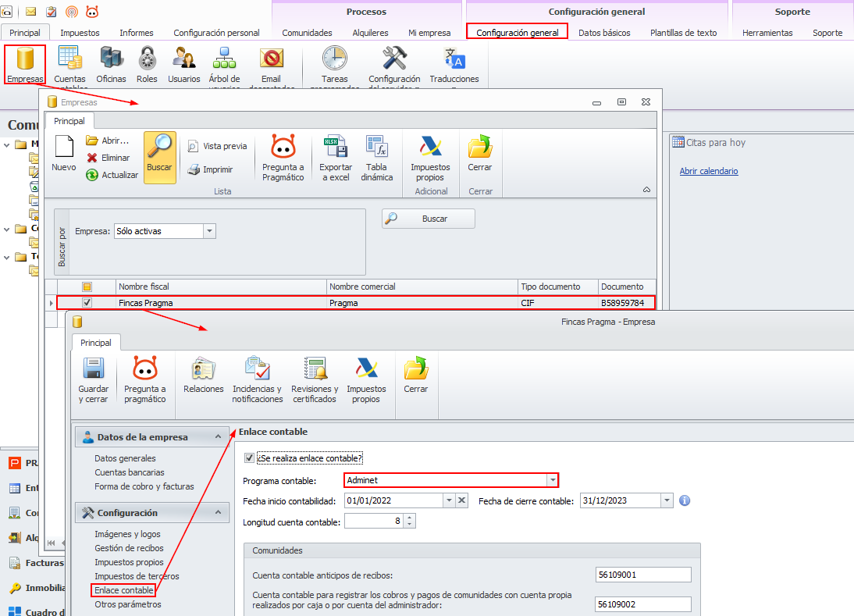Click Abrir in Empresas toolbar
854x616 pixels.
108,141
